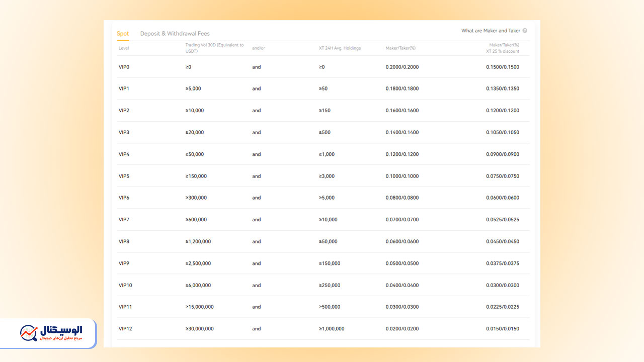Click the ≥3,000 XT holdings value
The height and width of the screenshot is (362, 644).
pyautogui.click(x=327, y=176)
